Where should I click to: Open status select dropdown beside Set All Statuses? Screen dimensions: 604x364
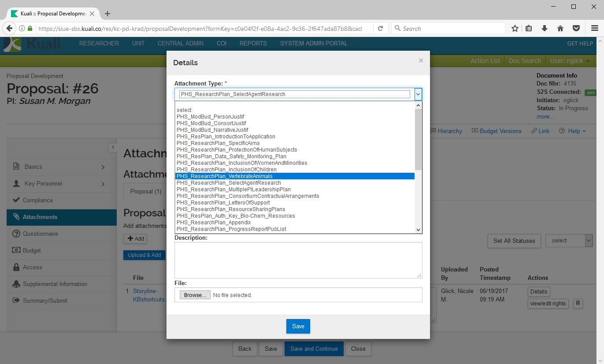[569, 241]
